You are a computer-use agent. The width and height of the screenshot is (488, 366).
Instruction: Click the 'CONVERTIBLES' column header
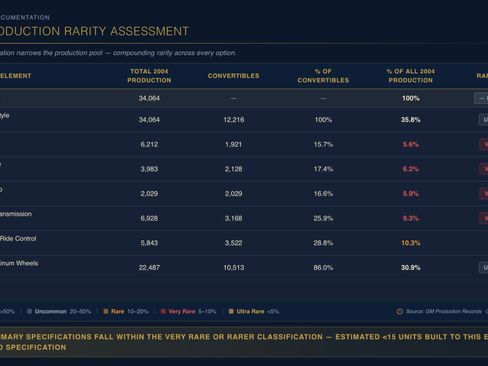[233, 76]
